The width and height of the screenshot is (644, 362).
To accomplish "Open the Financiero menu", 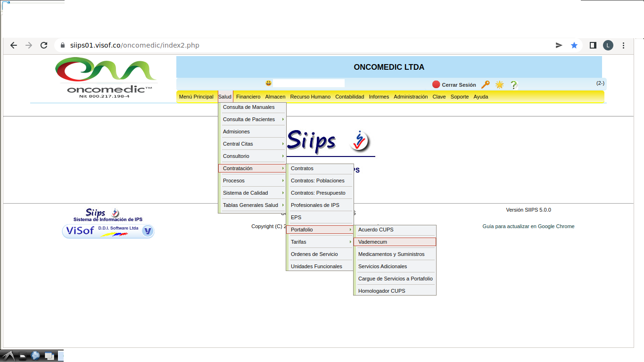I will [x=248, y=97].
